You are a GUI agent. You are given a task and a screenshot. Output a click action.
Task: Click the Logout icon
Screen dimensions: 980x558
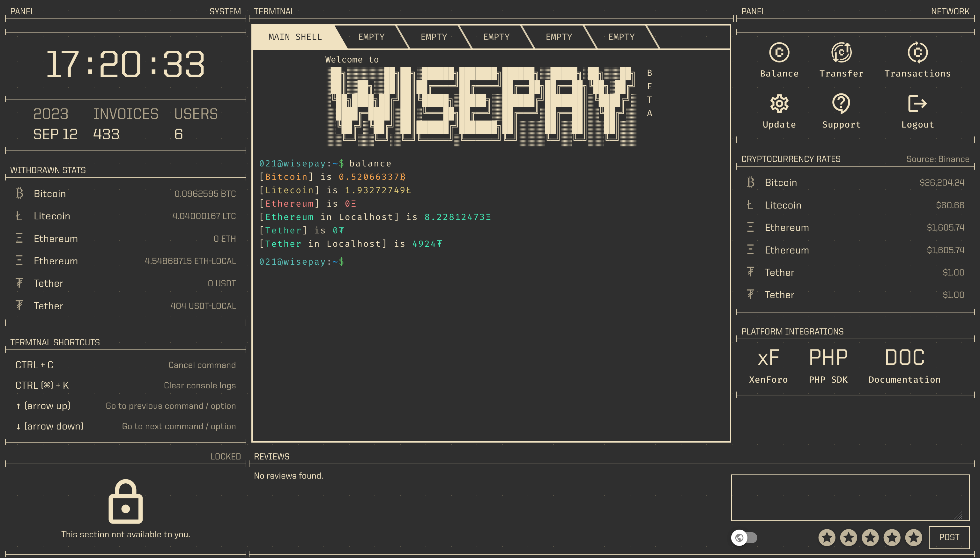point(917,104)
